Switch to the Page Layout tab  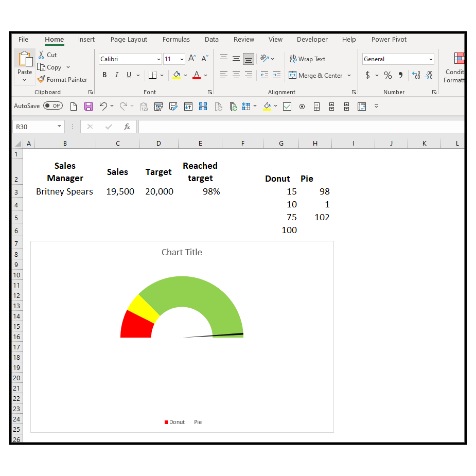129,40
